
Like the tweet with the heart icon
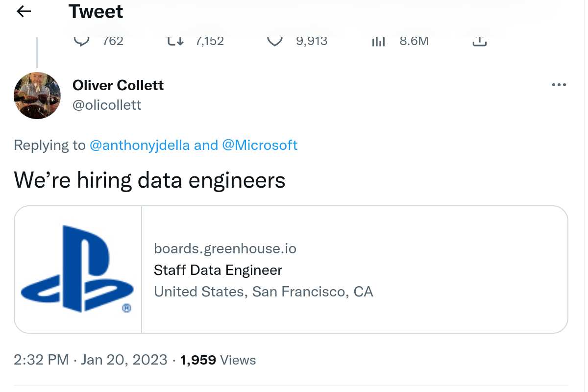point(275,41)
